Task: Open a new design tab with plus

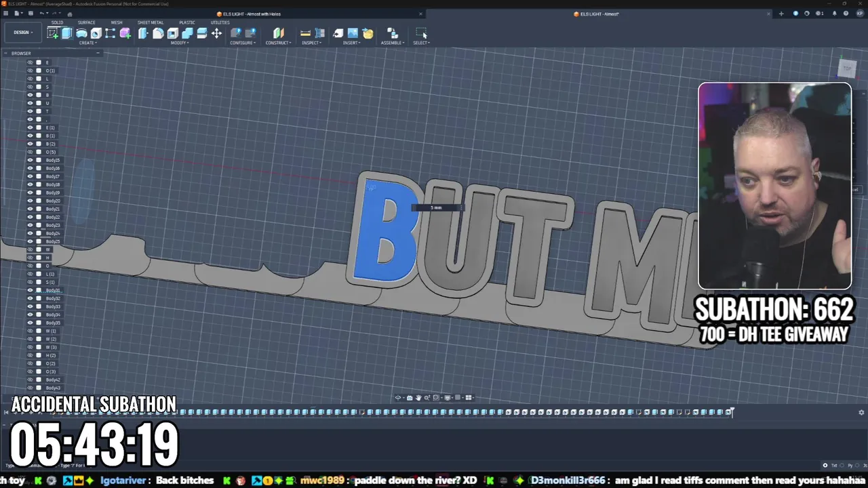Action: 781,14
